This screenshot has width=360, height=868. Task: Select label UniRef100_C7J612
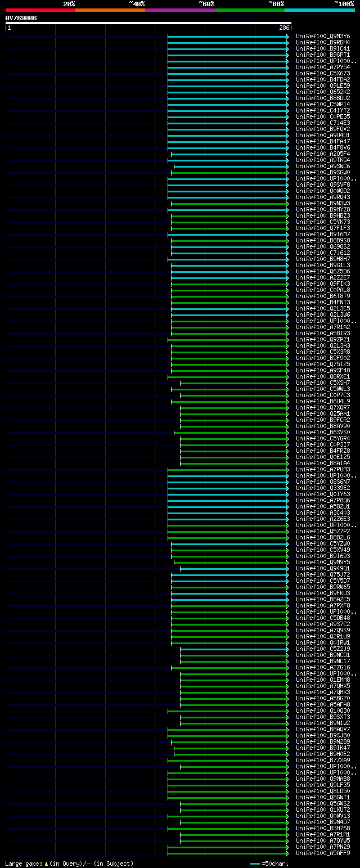[x=323, y=253]
